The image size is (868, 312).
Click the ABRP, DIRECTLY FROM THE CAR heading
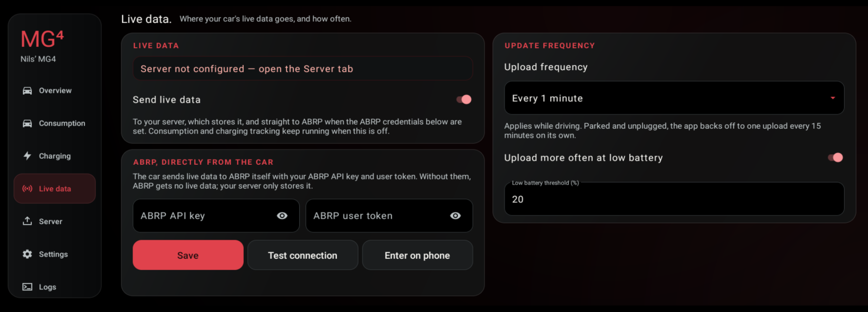tap(203, 162)
